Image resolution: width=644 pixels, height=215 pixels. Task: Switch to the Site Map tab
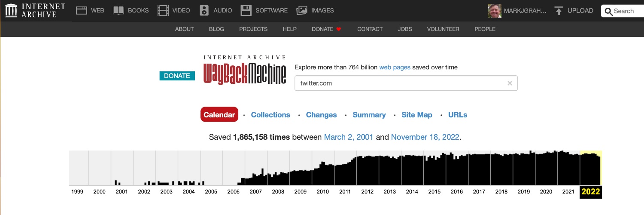click(417, 115)
